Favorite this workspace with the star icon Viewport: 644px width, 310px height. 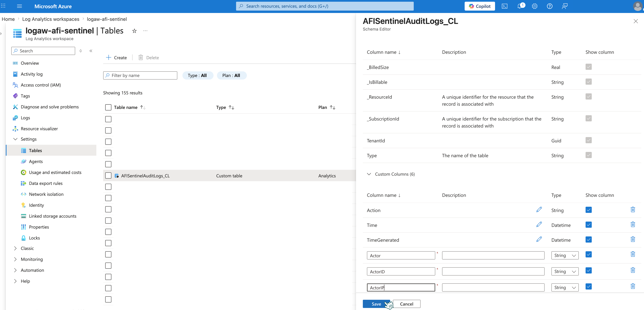pos(134,31)
